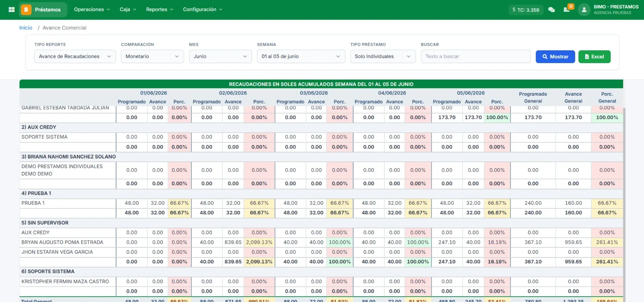644x302 pixels.
Task: Open the Reportes menu
Action: [159, 10]
